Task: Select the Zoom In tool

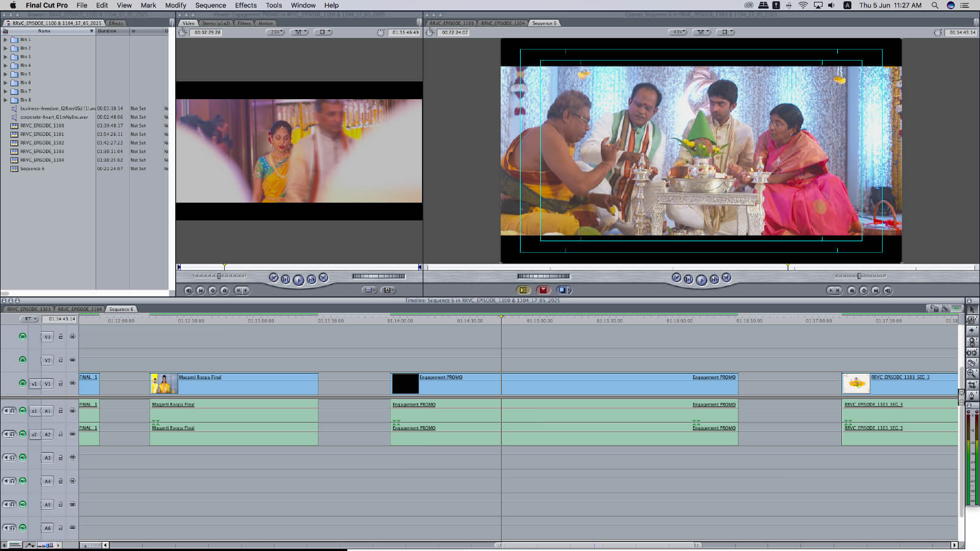Action: 972,374
